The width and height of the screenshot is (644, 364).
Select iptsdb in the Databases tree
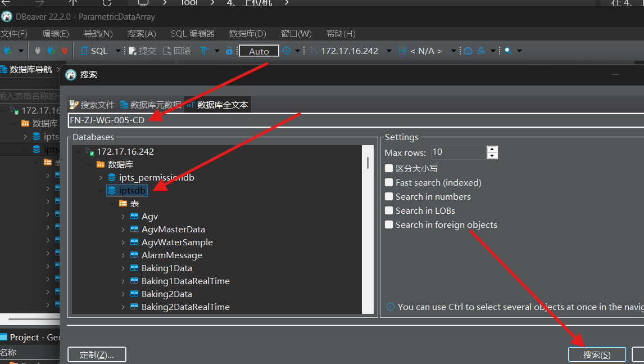[x=127, y=190]
